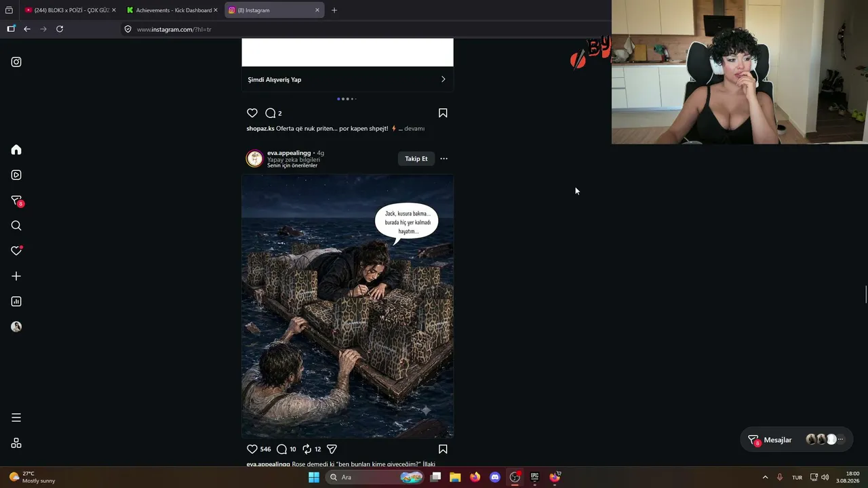This screenshot has width=868, height=488.
Task: Open the eva.appealingg username link
Action: coord(289,153)
